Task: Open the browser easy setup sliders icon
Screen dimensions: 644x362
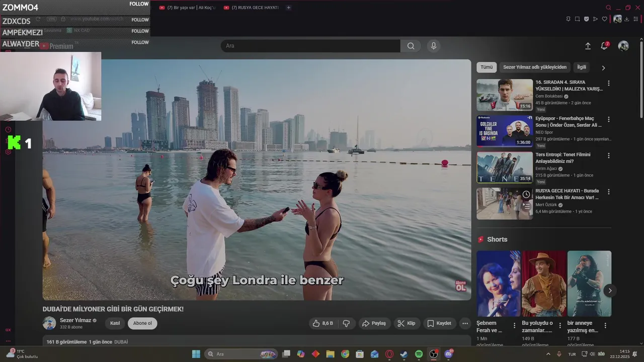Action: pos(635,19)
